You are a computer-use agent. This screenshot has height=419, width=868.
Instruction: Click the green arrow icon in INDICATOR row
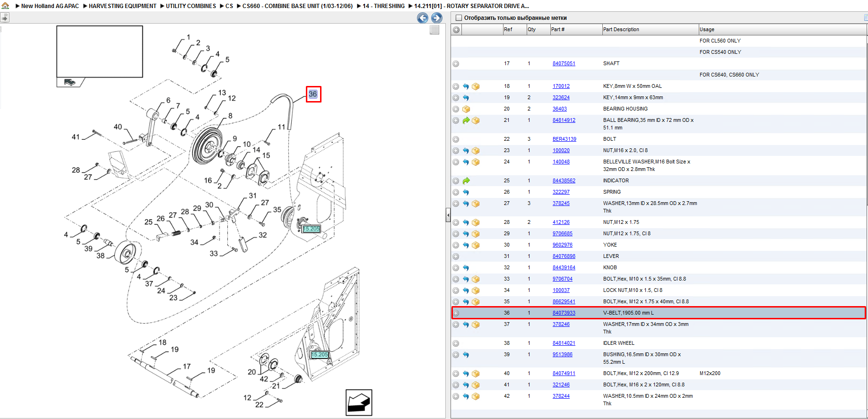466,181
